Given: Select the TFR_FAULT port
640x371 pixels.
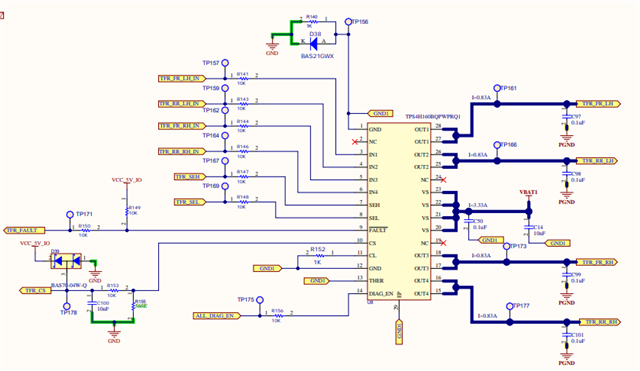Looking at the screenshot, I should 24,231.
